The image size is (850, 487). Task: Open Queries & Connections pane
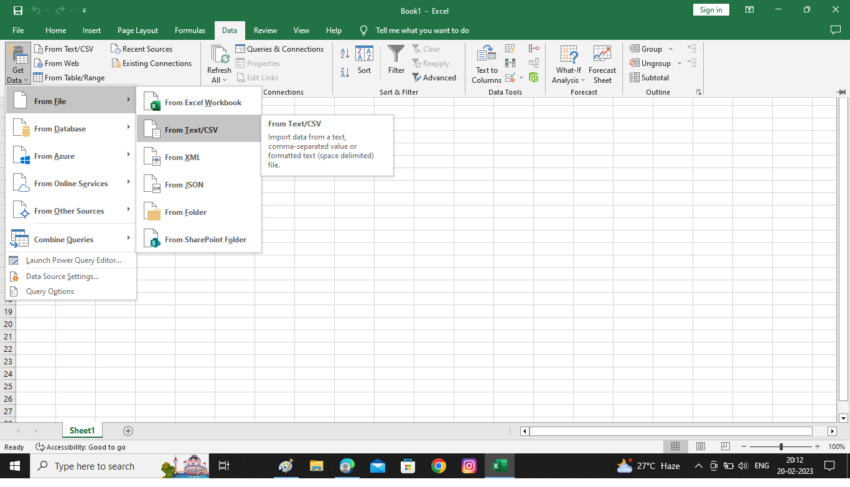pyautogui.click(x=280, y=49)
